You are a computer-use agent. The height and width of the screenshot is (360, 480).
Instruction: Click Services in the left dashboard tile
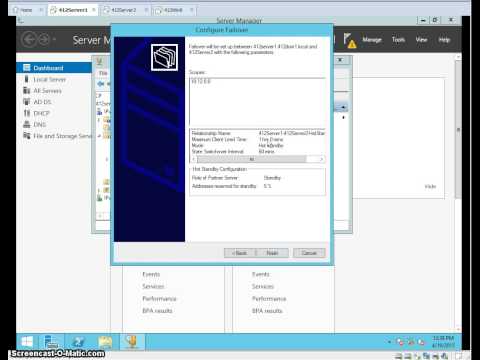(x=153, y=286)
